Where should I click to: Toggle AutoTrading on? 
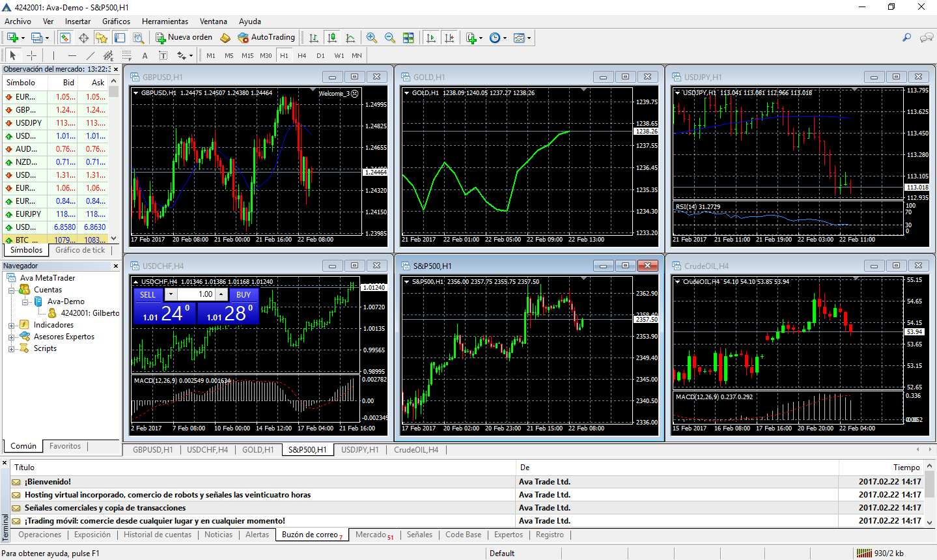tap(266, 37)
